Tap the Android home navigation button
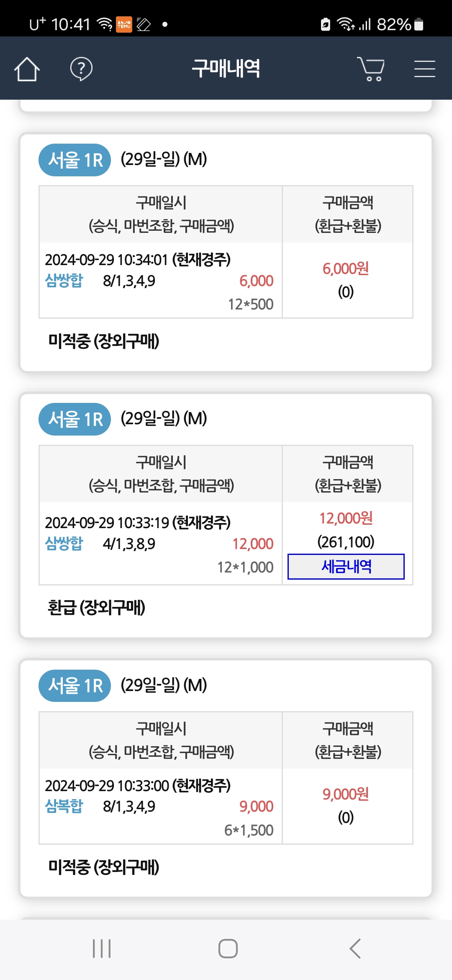The height and width of the screenshot is (980, 452). pyautogui.click(x=228, y=949)
